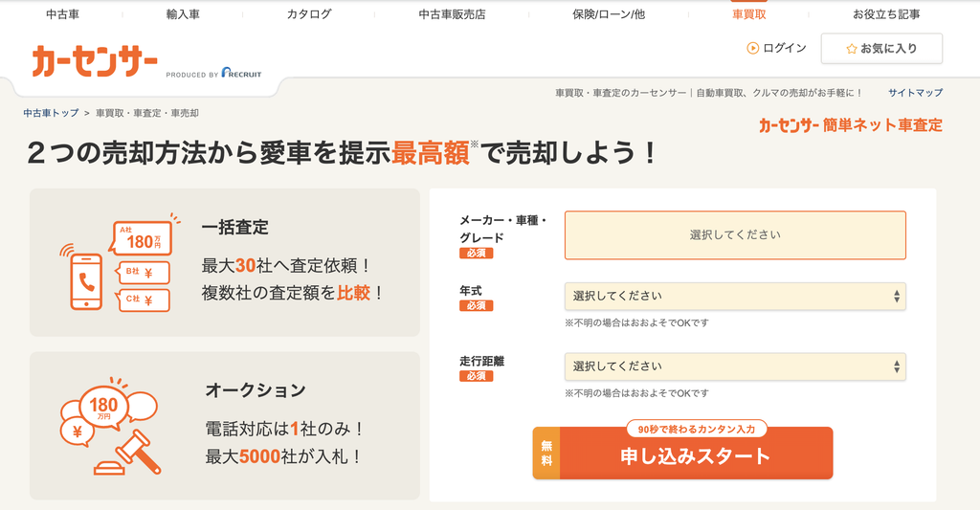
Task: Open the 輸入車 navigation tab
Action: pos(183,13)
